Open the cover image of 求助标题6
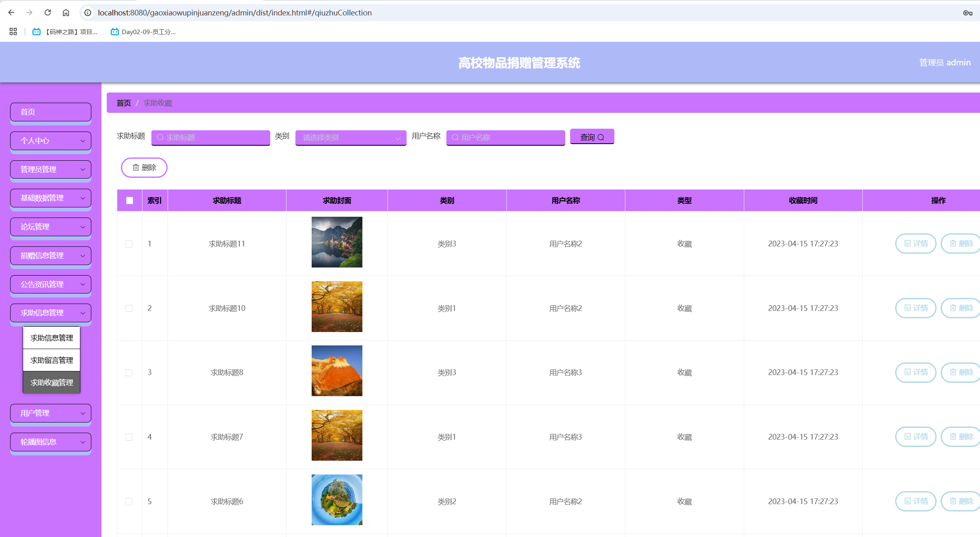Viewport: 980px width, 537px height. (x=337, y=500)
